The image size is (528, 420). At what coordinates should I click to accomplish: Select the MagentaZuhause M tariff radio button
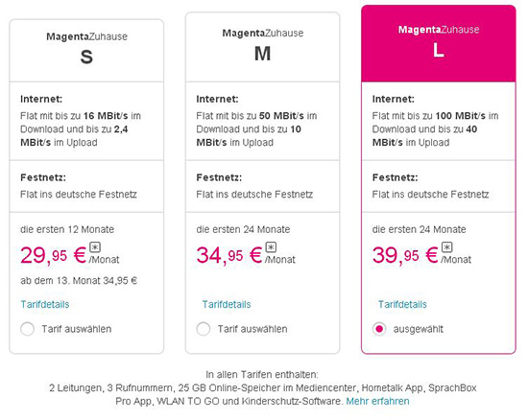204,329
